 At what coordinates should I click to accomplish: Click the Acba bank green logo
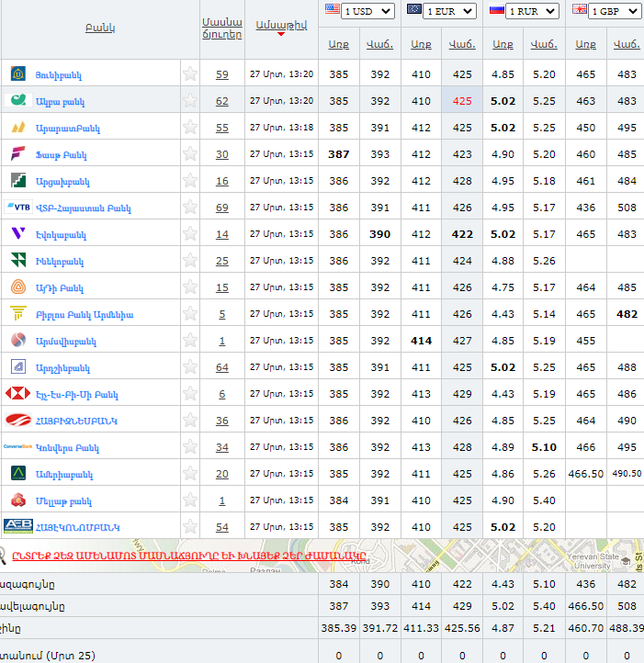click(18, 100)
